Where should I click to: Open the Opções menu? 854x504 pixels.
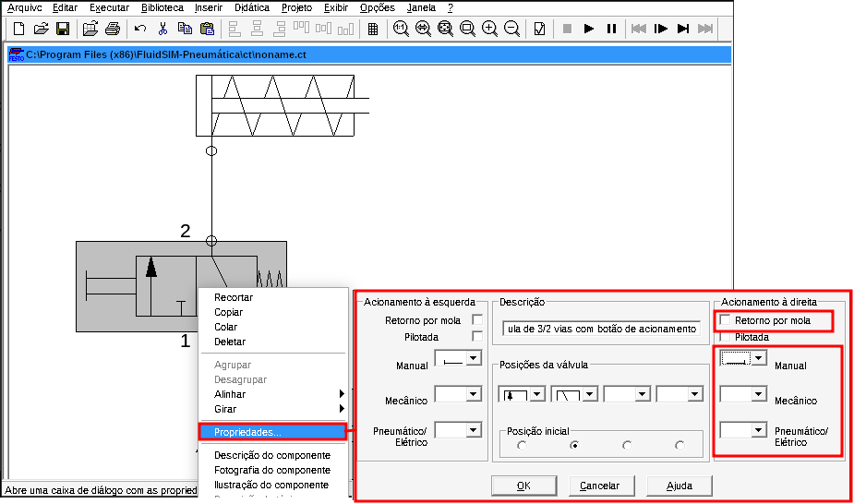point(378,7)
